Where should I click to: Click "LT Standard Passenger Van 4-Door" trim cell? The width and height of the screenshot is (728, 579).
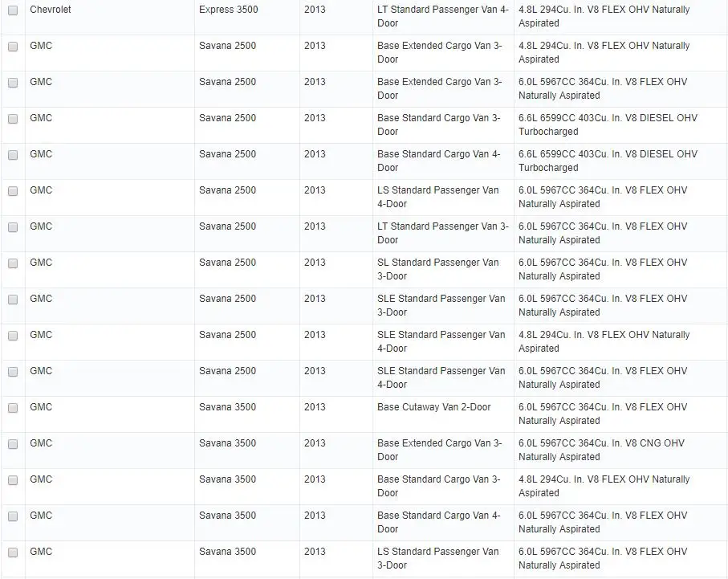(443, 16)
